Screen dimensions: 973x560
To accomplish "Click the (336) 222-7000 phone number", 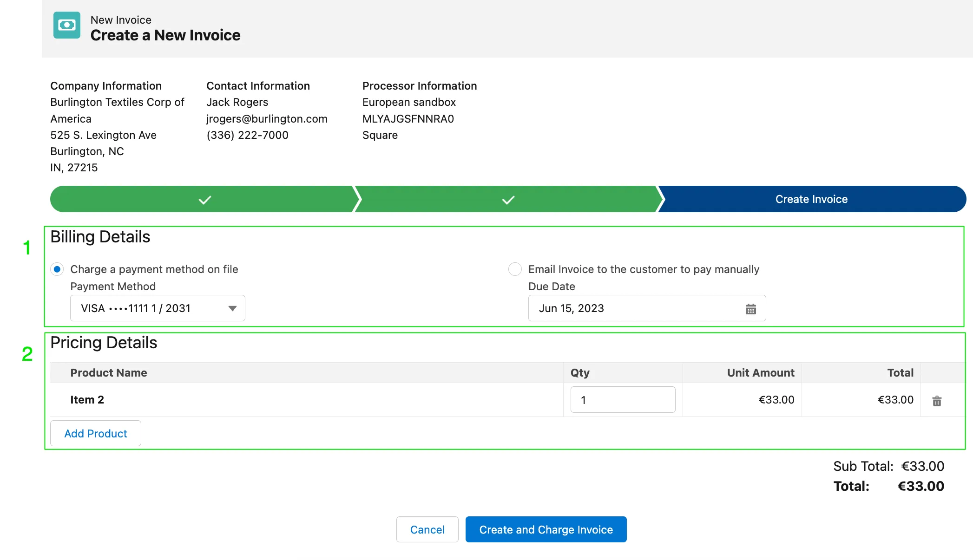I will pos(247,135).
